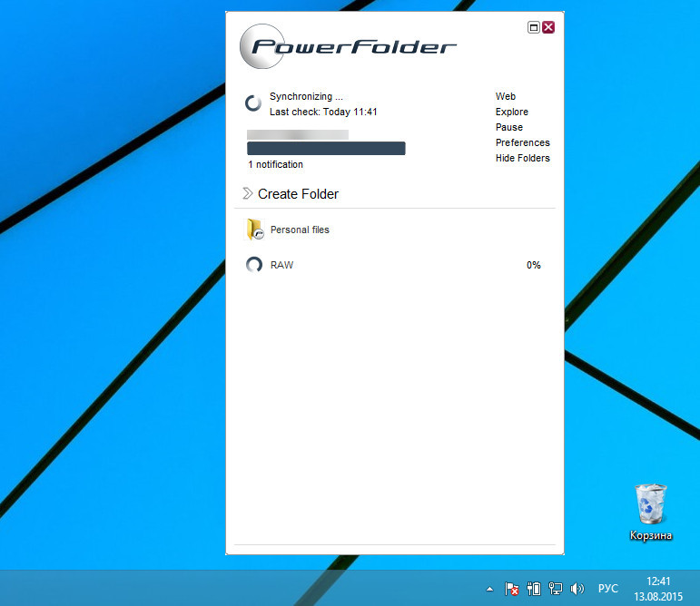Click the spinning sync status icon beside Synchronizing

pyautogui.click(x=253, y=103)
